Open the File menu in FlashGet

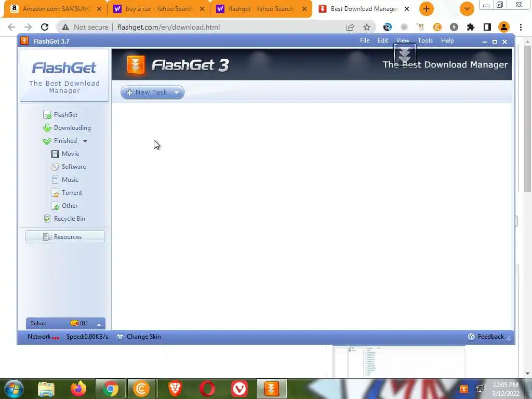[365, 41]
